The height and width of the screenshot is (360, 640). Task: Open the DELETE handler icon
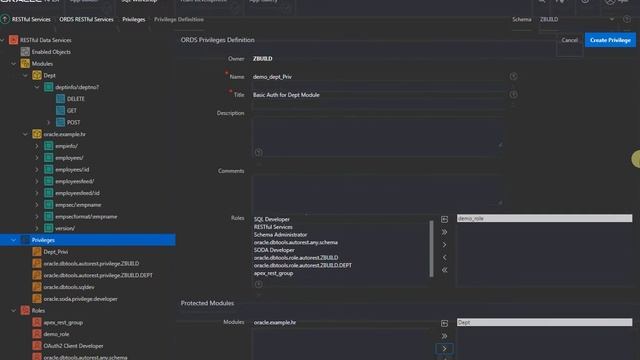pos(60,99)
